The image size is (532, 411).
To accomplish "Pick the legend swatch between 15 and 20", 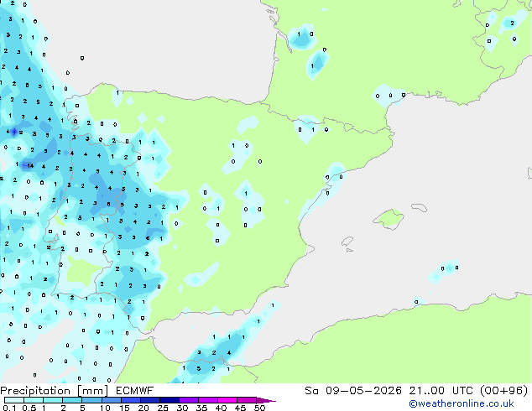I will [131, 400].
